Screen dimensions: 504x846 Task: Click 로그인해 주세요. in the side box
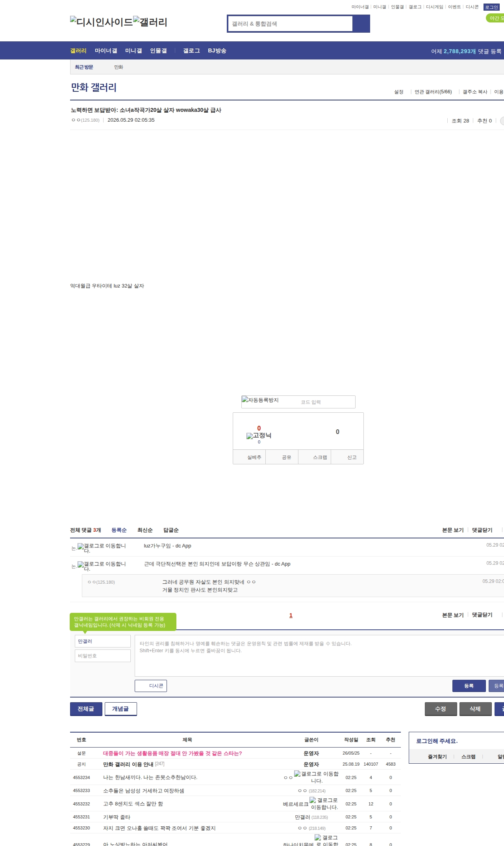[437, 741]
